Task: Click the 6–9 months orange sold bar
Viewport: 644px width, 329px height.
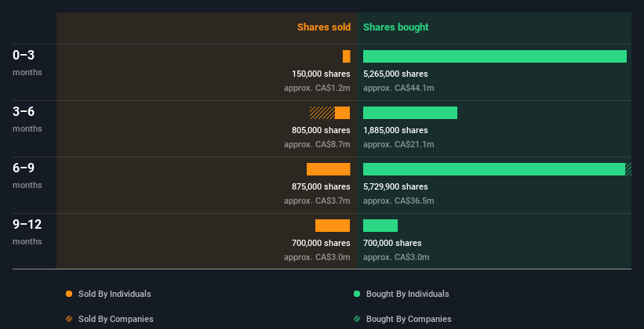Action: [x=328, y=169]
